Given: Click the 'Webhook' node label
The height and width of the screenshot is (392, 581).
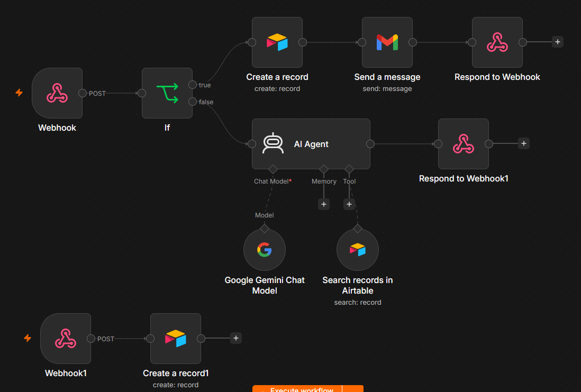Looking at the screenshot, I should [x=57, y=128].
